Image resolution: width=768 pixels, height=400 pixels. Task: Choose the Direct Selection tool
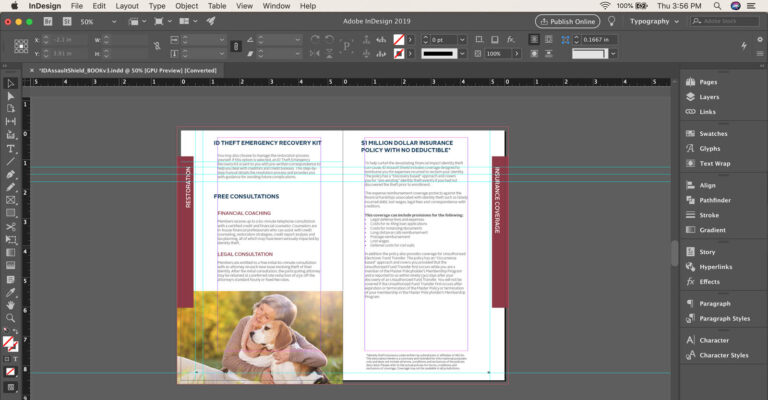coord(10,96)
